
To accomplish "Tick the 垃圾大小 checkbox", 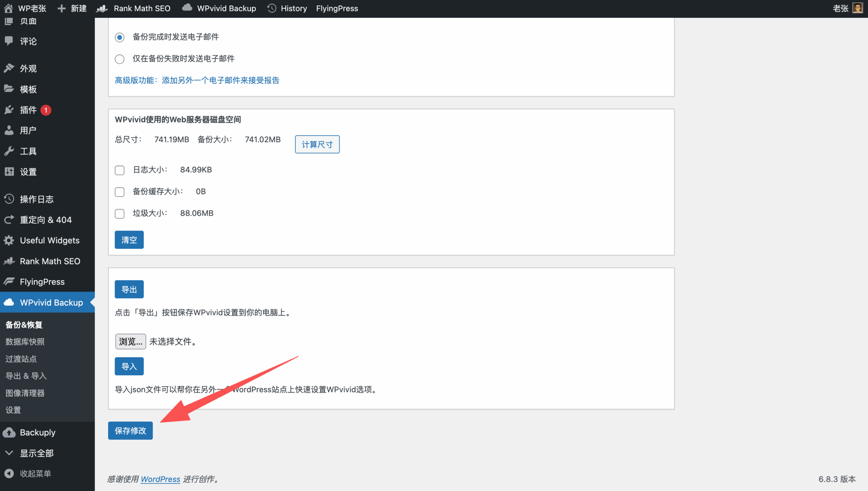I will [x=119, y=214].
